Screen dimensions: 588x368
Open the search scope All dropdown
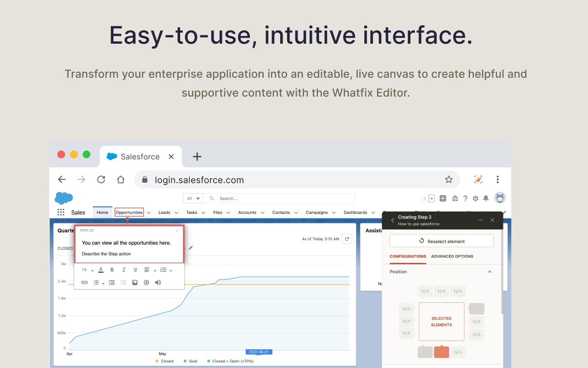193,198
